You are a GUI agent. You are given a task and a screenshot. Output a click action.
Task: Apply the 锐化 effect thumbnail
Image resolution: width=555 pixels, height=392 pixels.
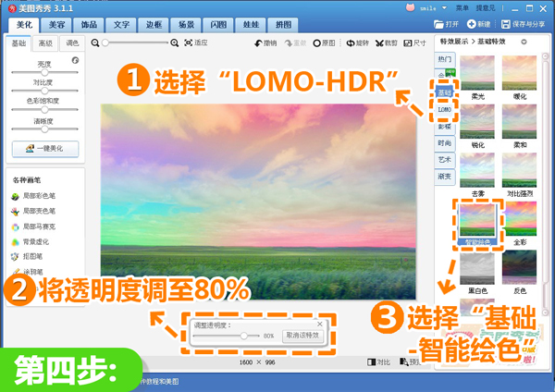477,121
